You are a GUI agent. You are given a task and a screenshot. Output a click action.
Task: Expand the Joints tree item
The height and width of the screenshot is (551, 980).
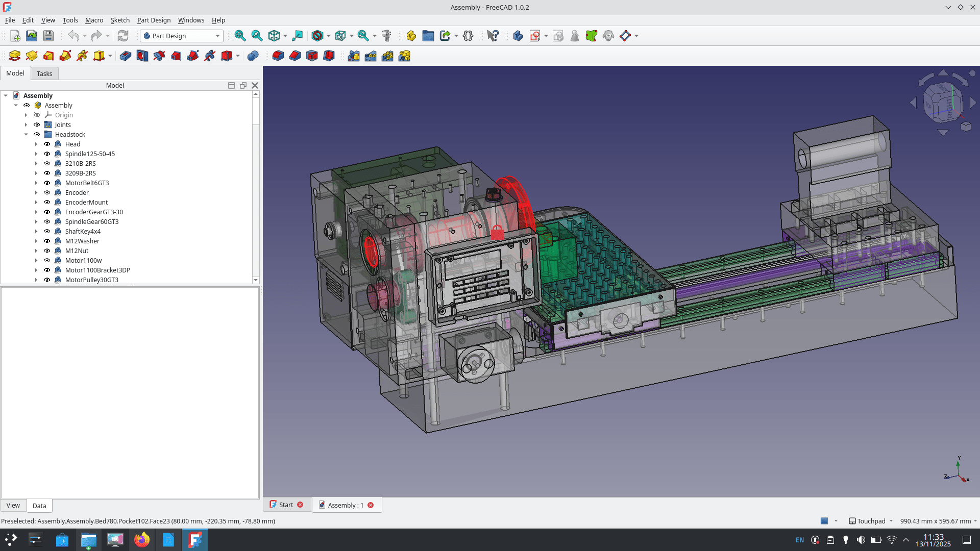[26, 124]
